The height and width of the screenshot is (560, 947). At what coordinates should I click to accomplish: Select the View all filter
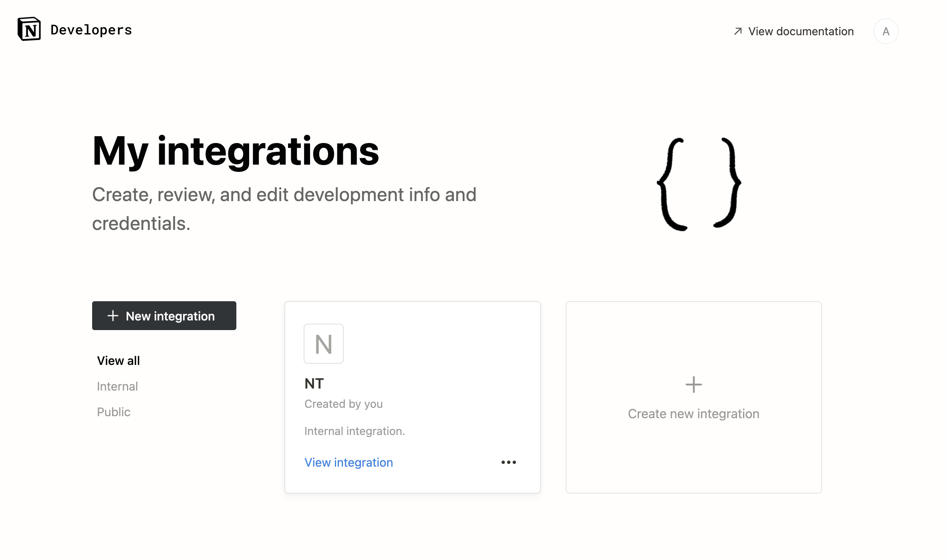[x=118, y=361]
